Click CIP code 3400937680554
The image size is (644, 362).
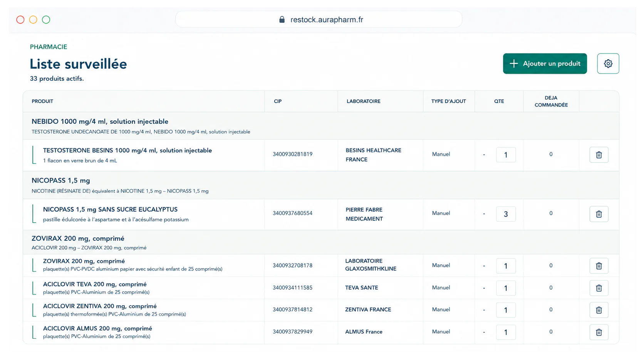pos(292,213)
